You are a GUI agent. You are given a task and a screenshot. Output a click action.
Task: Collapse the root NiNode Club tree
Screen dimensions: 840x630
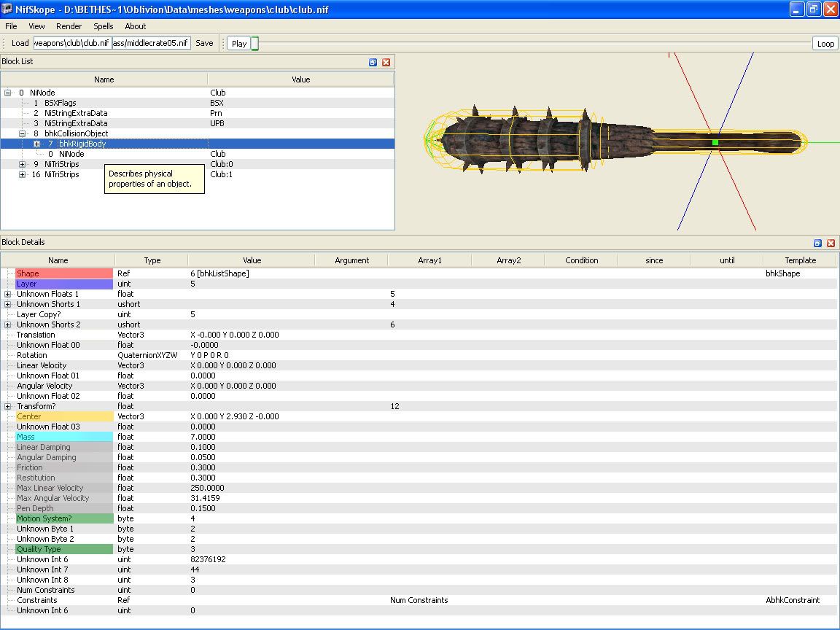point(8,93)
